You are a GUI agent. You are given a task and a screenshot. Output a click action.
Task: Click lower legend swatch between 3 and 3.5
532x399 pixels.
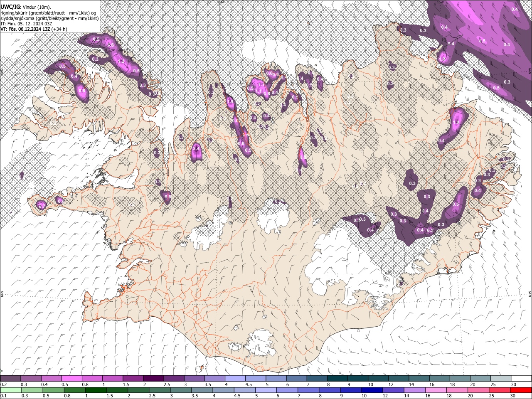point(181,390)
